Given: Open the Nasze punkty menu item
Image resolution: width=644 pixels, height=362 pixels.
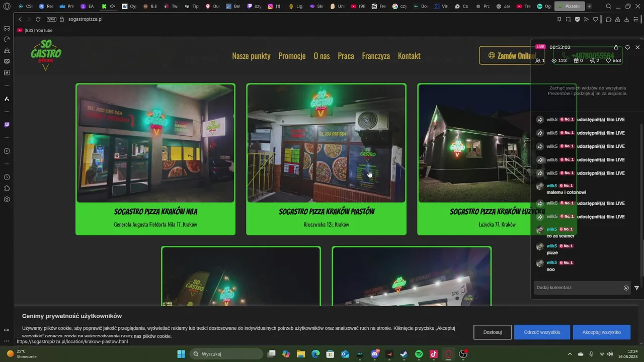Looking at the screenshot, I should (x=251, y=56).
